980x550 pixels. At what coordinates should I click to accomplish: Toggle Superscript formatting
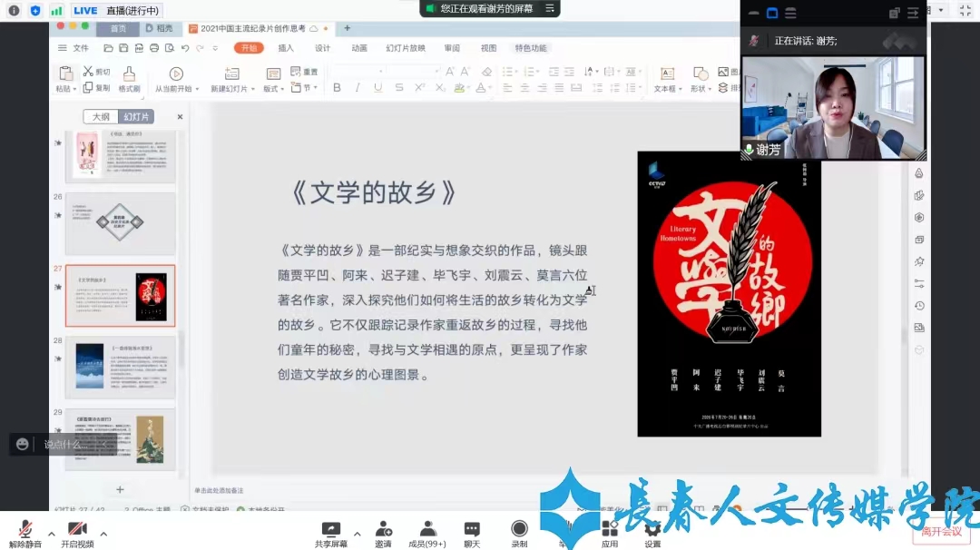420,88
